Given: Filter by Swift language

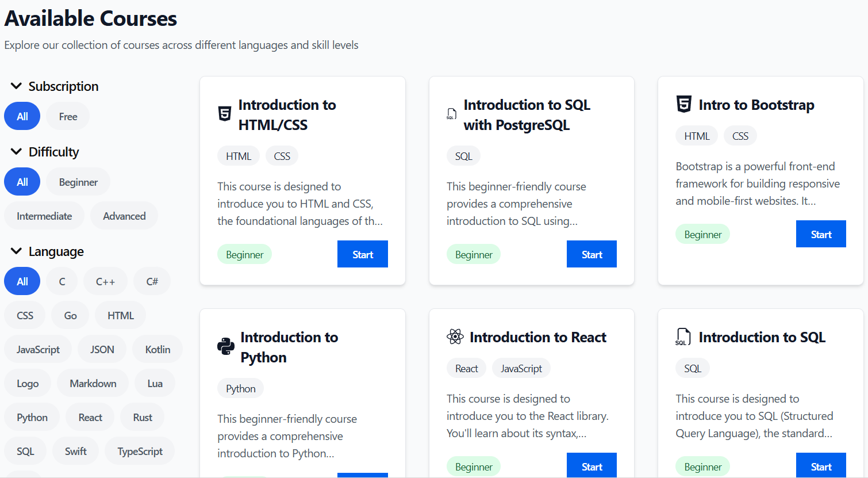Looking at the screenshot, I should coord(75,451).
